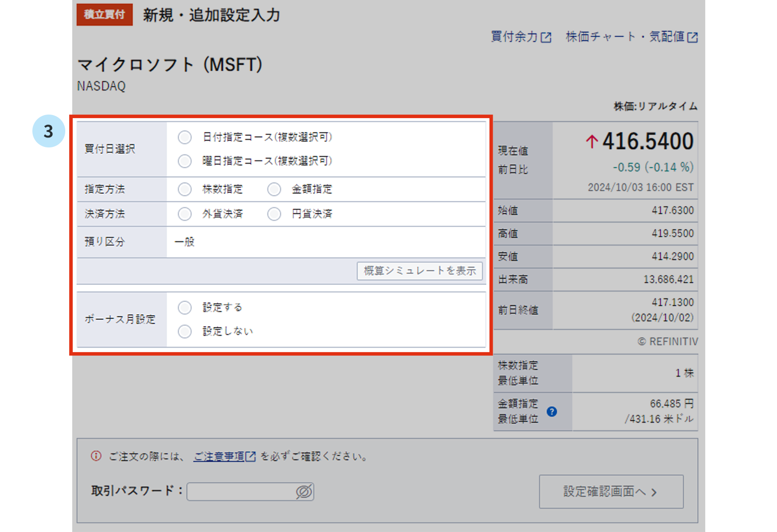
Task: Toggle password visibility eye icon
Action: (x=304, y=492)
